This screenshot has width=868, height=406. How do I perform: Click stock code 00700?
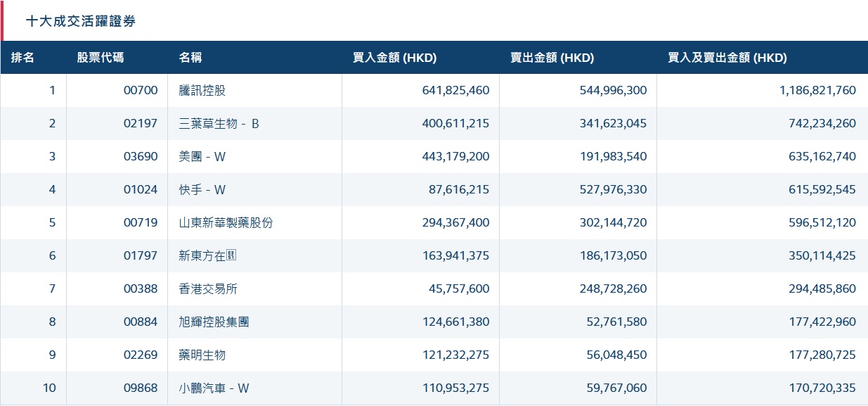point(141,91)
